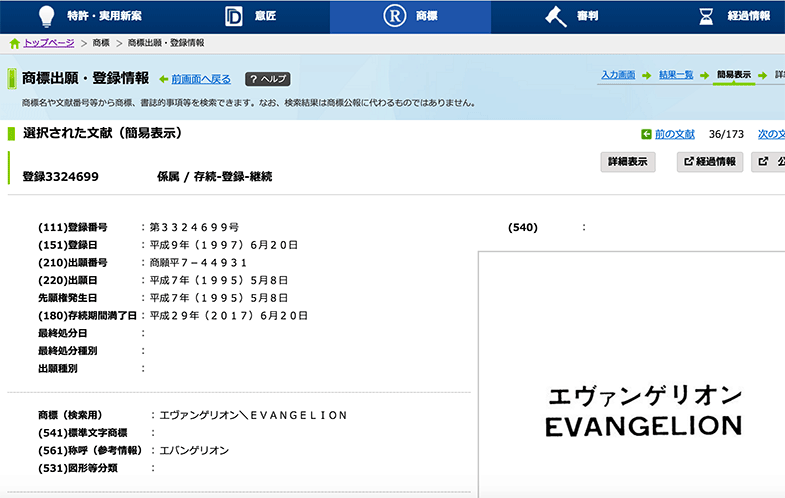Click the R trademark circle icon
Screen dimensions: 785x498
tap(395, 16)
